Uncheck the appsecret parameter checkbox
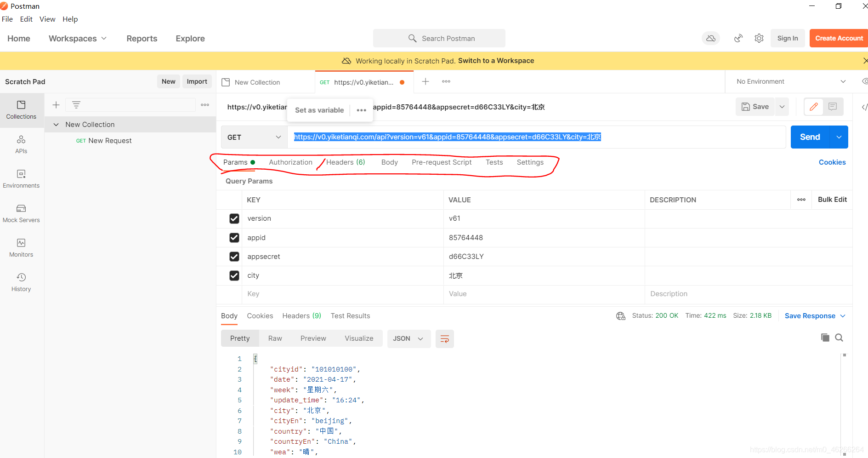Viewport: 868px width, 458px height. tap(234, 257)
